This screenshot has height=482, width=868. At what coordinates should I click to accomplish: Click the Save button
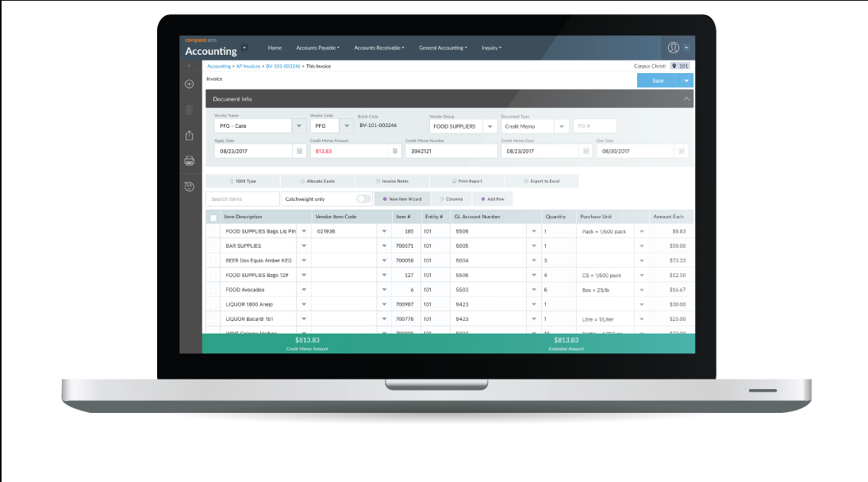(x=657, y=80)
